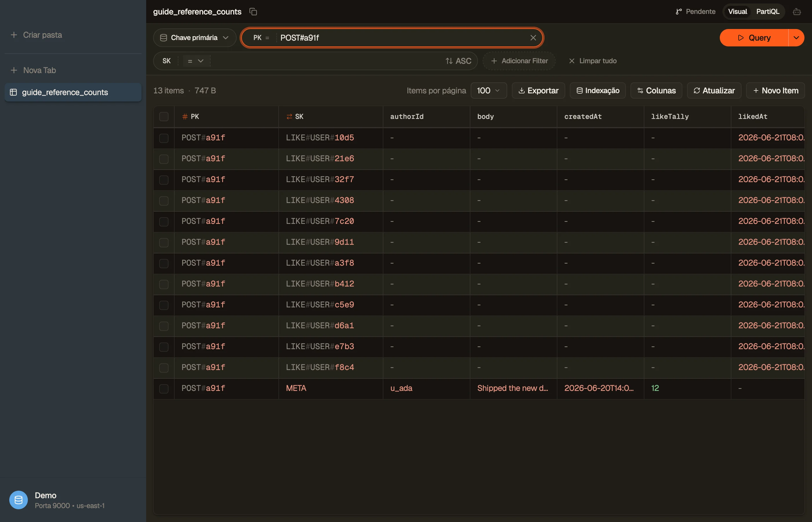Refresh the table with Atualizar
Viewport: 812px width, 522px height.
(714, 90)
